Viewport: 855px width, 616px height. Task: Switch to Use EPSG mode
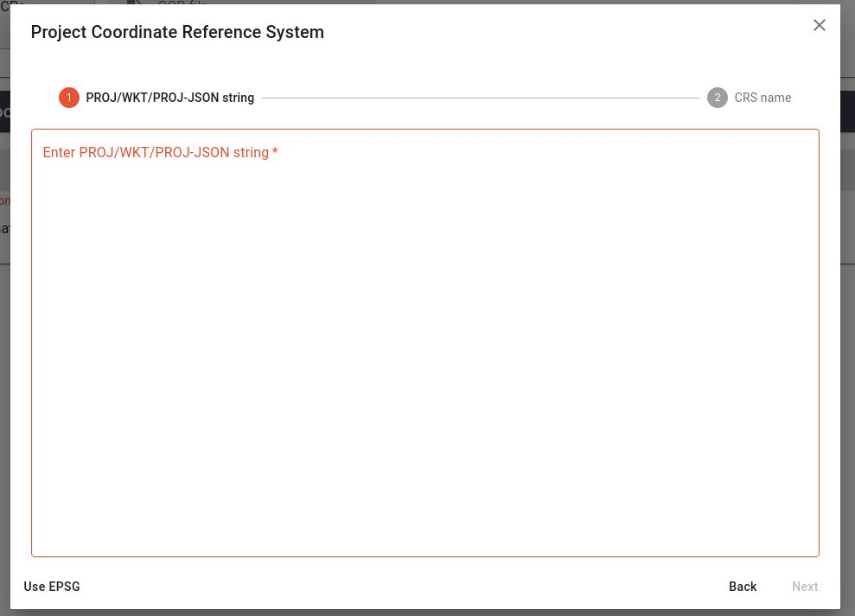tap(52, 587)
